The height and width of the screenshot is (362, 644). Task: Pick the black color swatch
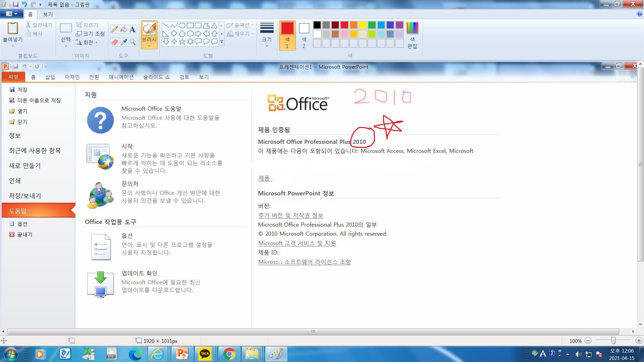coord(317,25)
